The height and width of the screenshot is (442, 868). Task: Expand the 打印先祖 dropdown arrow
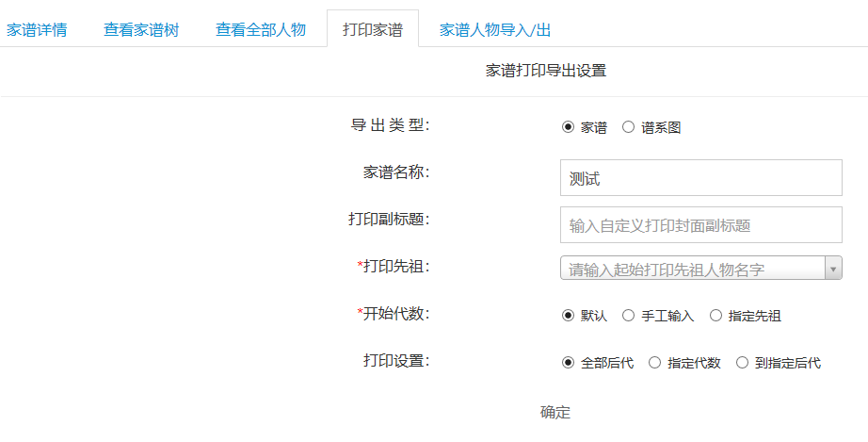(x=833, y=270)
